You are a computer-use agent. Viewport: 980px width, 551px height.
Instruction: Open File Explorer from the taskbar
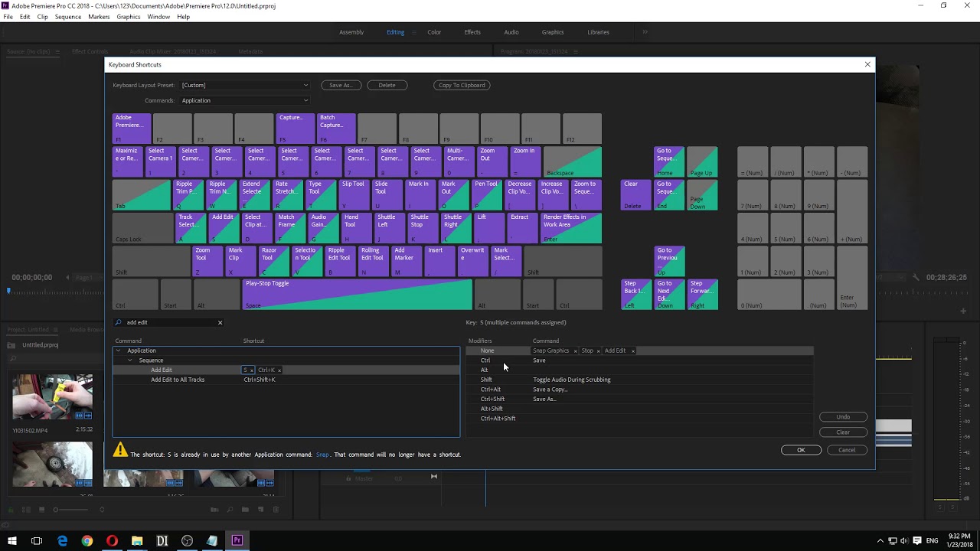pyautogui.click(x=137, y=540)
